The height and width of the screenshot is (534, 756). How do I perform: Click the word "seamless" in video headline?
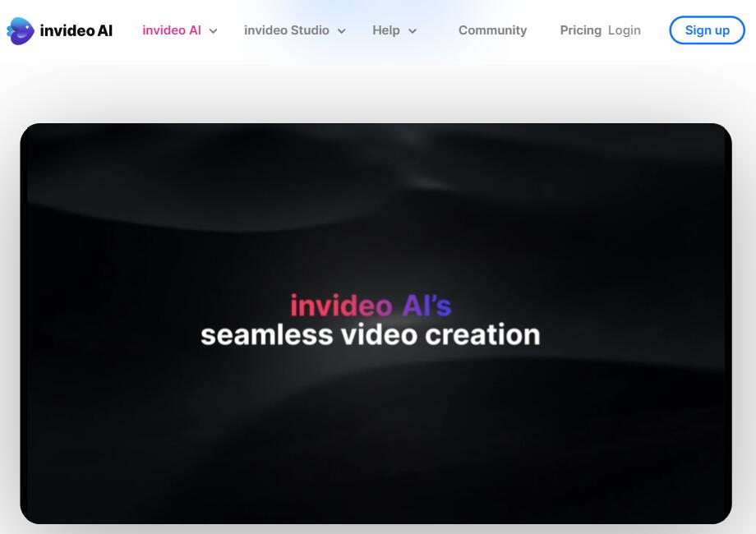point(266,335)
